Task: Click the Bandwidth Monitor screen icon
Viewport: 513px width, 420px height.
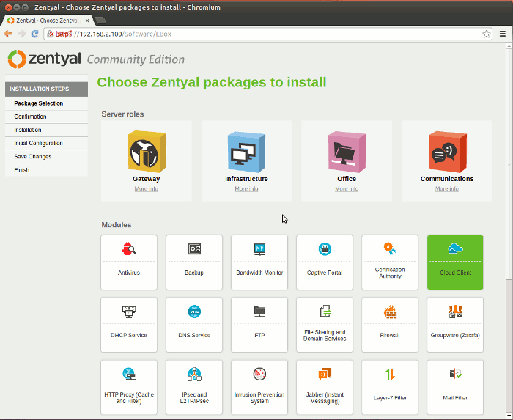Action: click(259, 249)
